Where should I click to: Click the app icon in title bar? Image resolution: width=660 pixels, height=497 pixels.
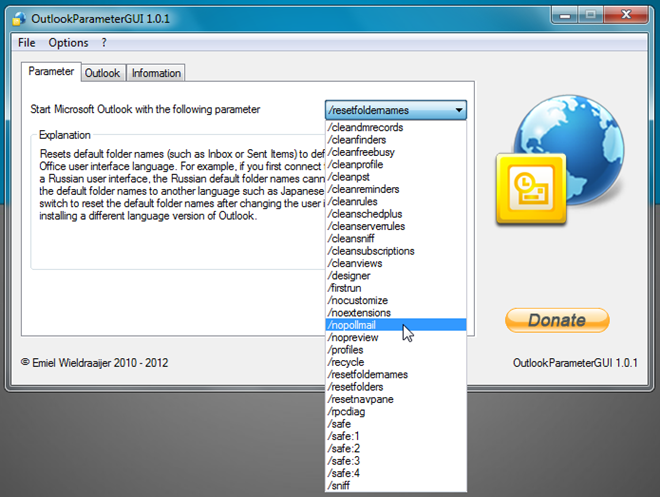(x=19, y=19)
